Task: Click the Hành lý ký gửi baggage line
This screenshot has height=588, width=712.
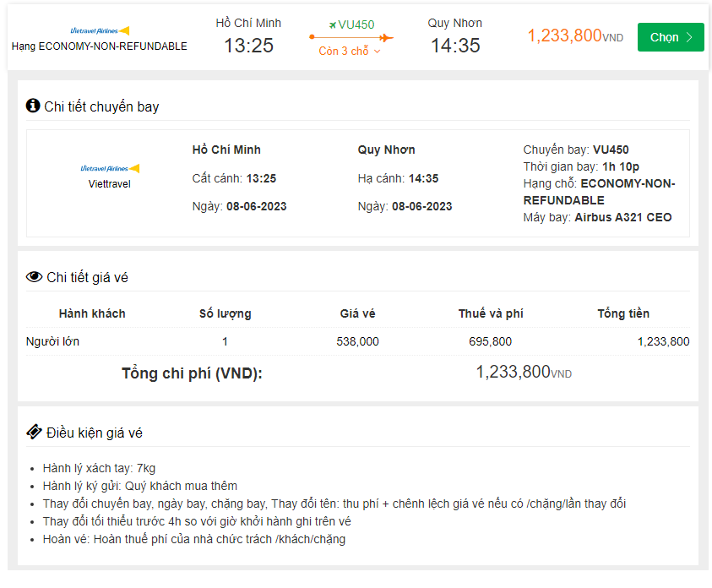Action: pyautogui.click(x=139, y=486)
